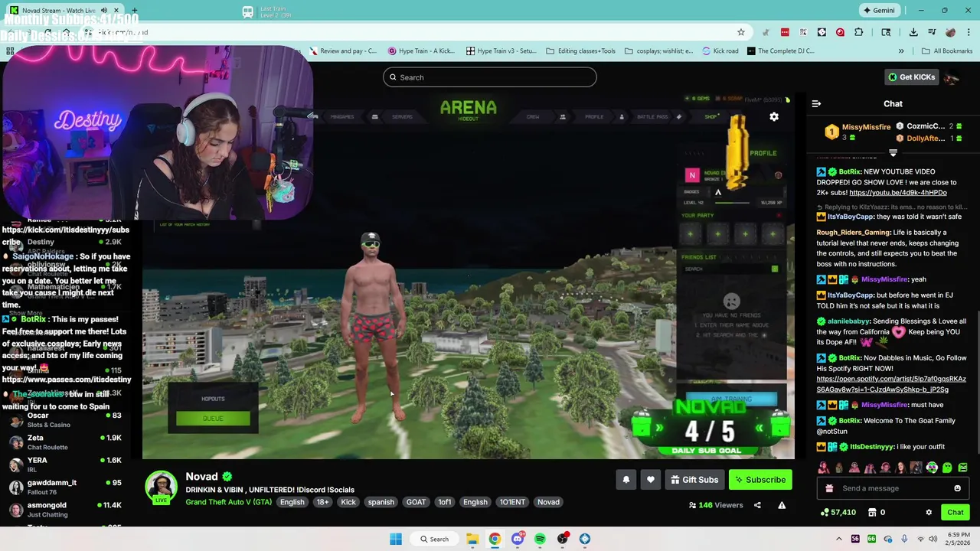Image resolution: width=980 pixels, height=551 pixels.
Task: Open File Explorer from the taskbar
Action: [472, 539]
